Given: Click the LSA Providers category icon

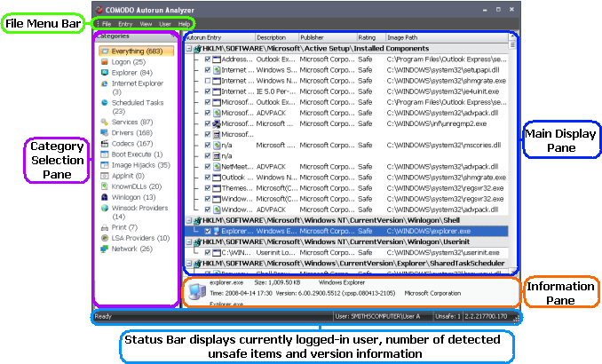Looking at the screenshot, I should 105,238.
